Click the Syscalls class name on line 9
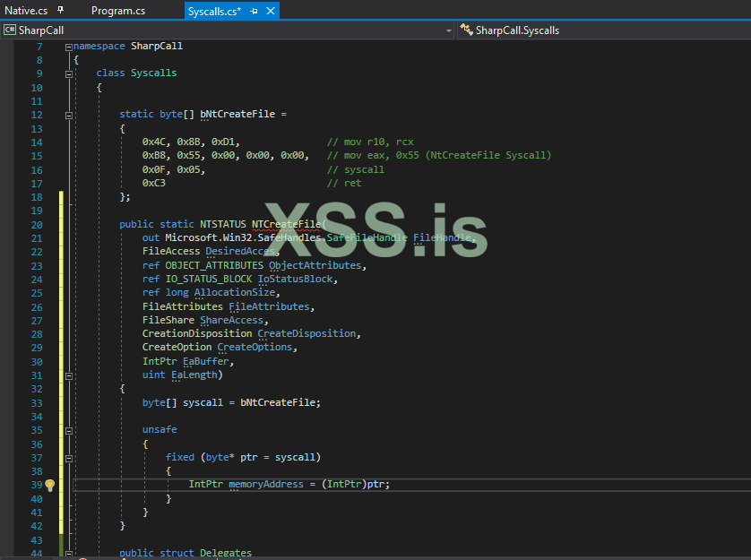This screenshot has width=751, height=560. 154,73
